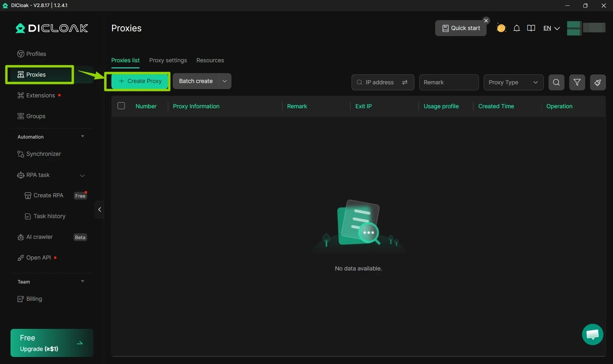
Task: Open the documentation book icon
Action: coord(531,28)
